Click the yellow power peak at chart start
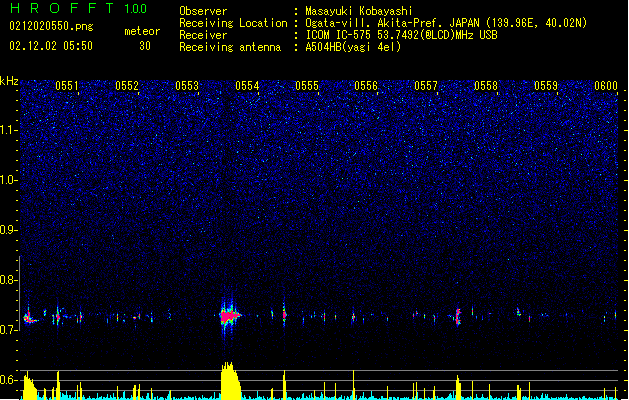The height and width of the screenshot is (400, 629). (30, 386)
